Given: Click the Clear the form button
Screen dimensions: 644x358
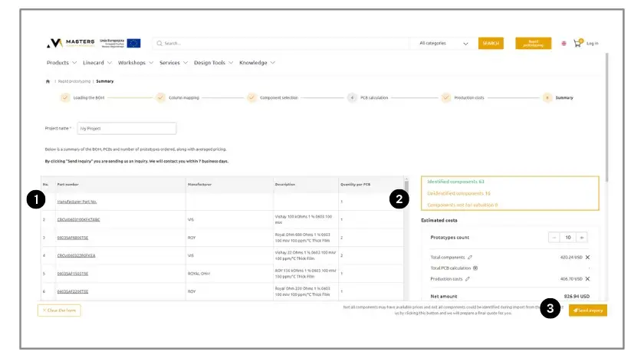Looking at the screenshot, I should tap(59, 310).
